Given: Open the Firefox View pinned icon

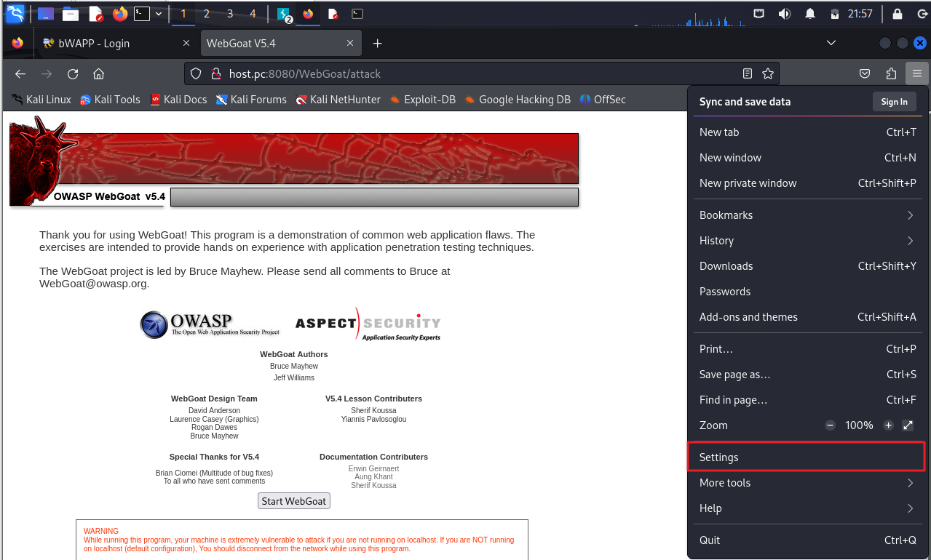Looking at the screenshot, I should click(x=17, y=44).
